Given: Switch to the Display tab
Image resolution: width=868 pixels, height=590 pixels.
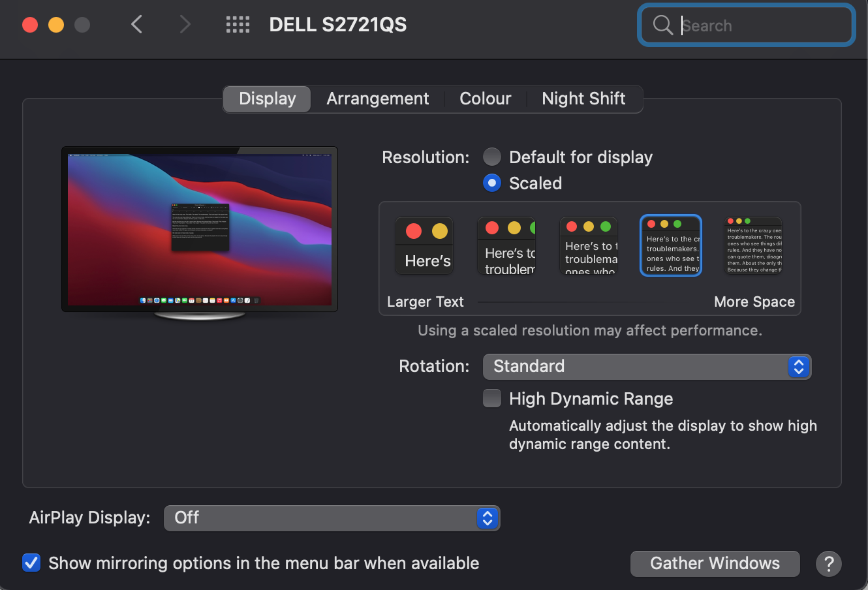Looking at the screenshot, I should click(267, 99).
